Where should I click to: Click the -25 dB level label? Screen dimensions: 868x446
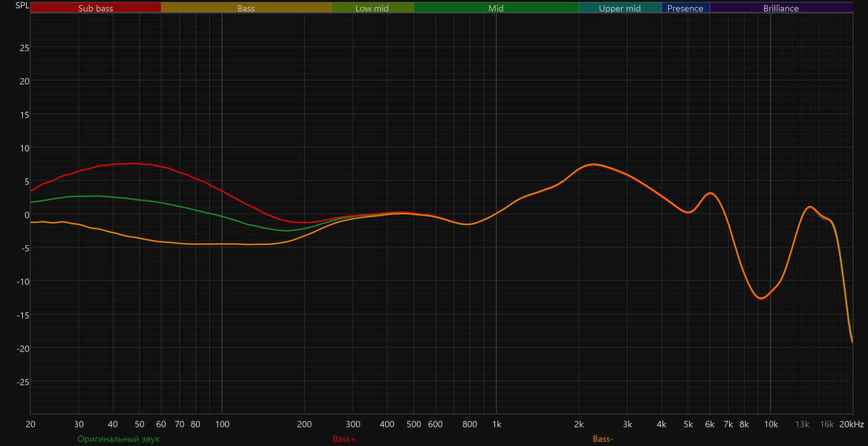click(x=23, y=382)
